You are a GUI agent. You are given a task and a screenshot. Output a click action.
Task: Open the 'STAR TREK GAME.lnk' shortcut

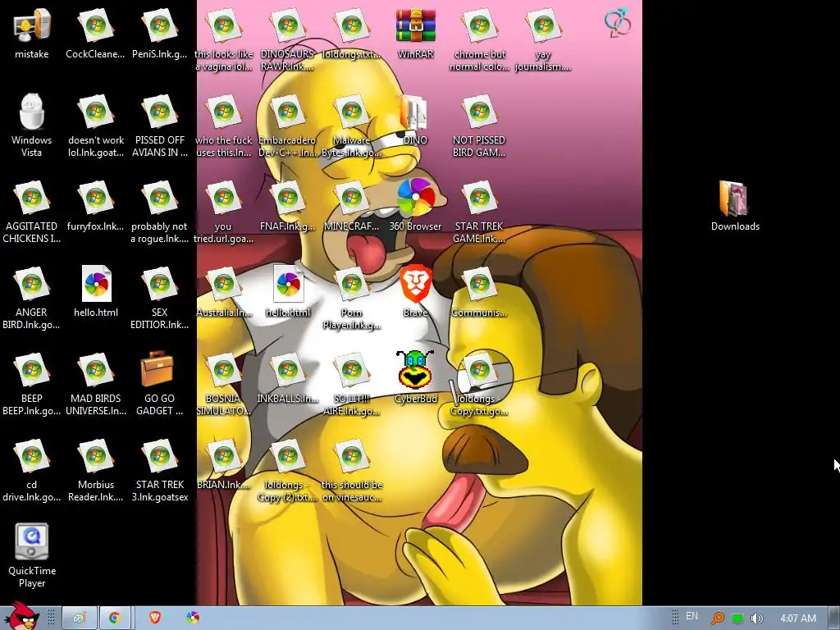(x=479, y=212)
